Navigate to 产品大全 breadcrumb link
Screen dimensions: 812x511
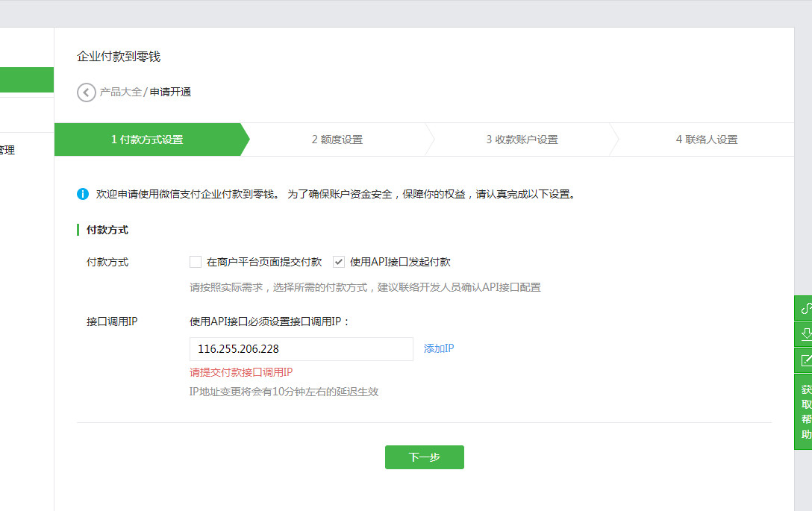click(120, 93)
